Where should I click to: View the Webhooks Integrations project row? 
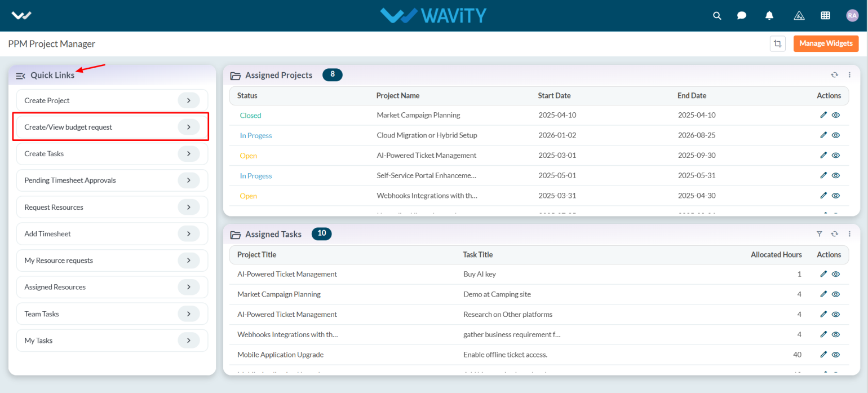tap(836, 196)
